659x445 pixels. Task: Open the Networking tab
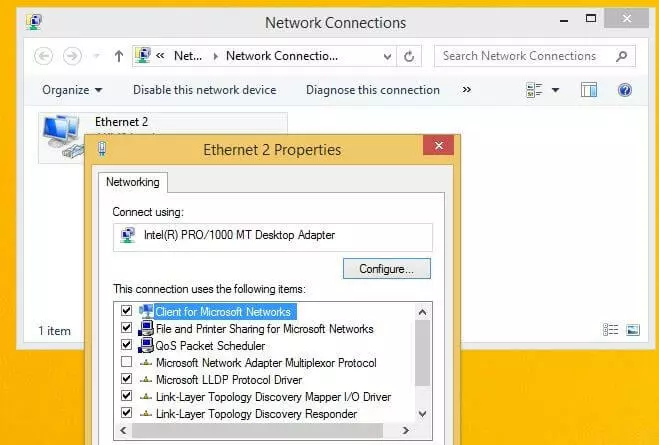(x=133, y=182)
